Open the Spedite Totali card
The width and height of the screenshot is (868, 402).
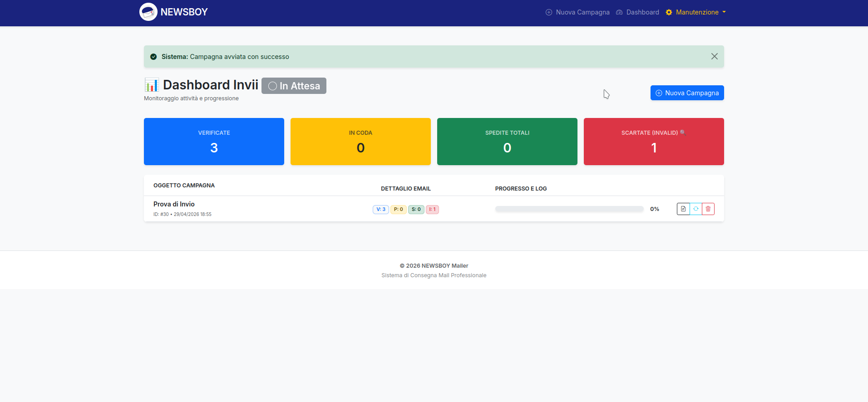[507, 142]
